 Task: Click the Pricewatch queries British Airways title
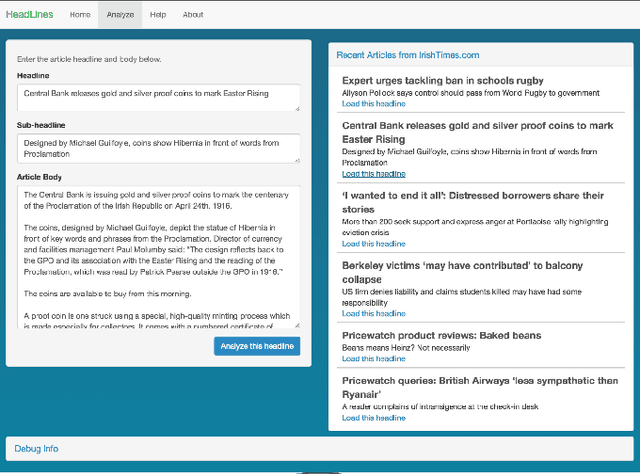pos(480,387)
